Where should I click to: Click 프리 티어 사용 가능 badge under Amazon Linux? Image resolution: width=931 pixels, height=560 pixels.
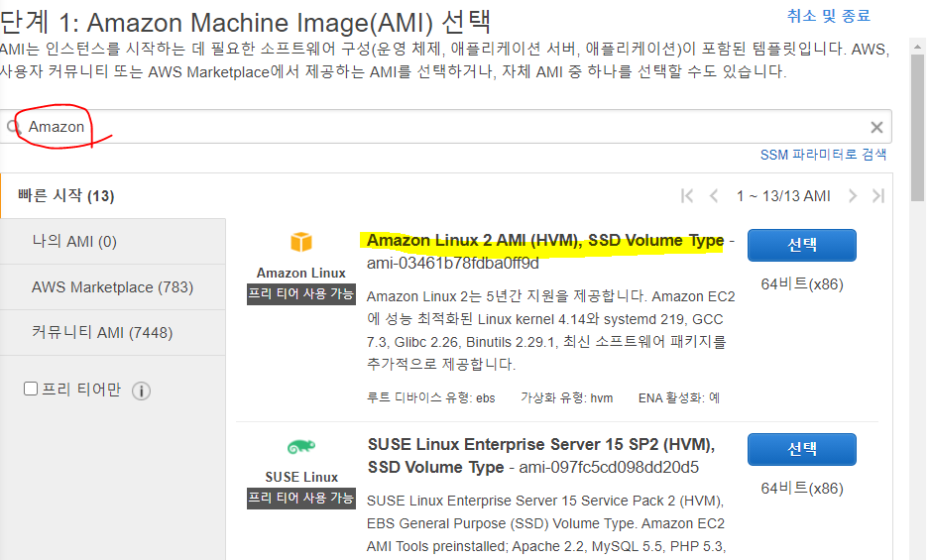tap(301, 294)
